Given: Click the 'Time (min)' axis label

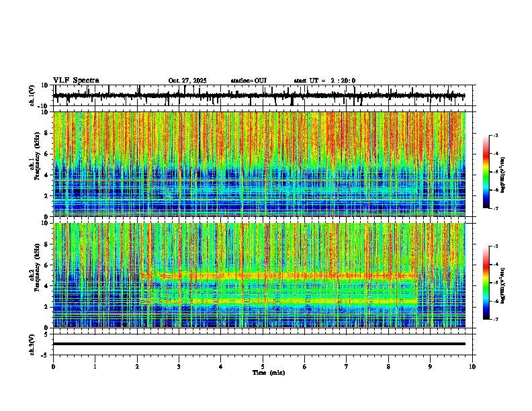Looking at the screenshot, I should tap(269, 373).
